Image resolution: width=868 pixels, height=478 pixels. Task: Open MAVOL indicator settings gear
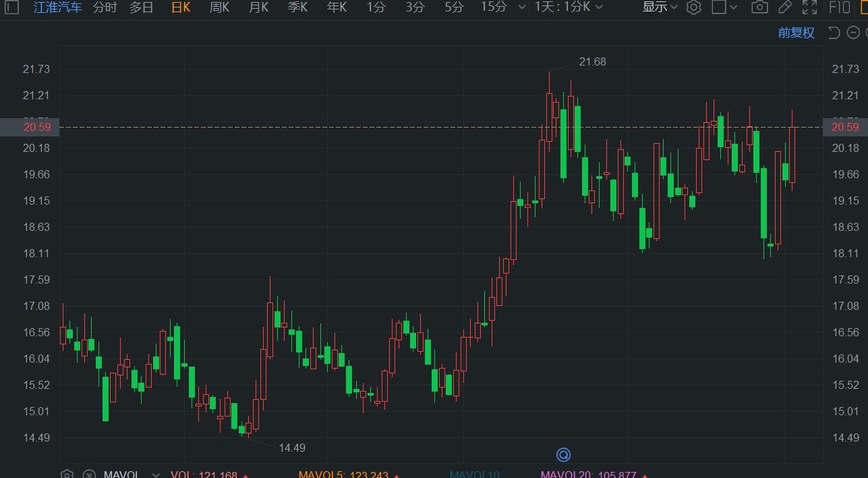(x=67, y=474)
